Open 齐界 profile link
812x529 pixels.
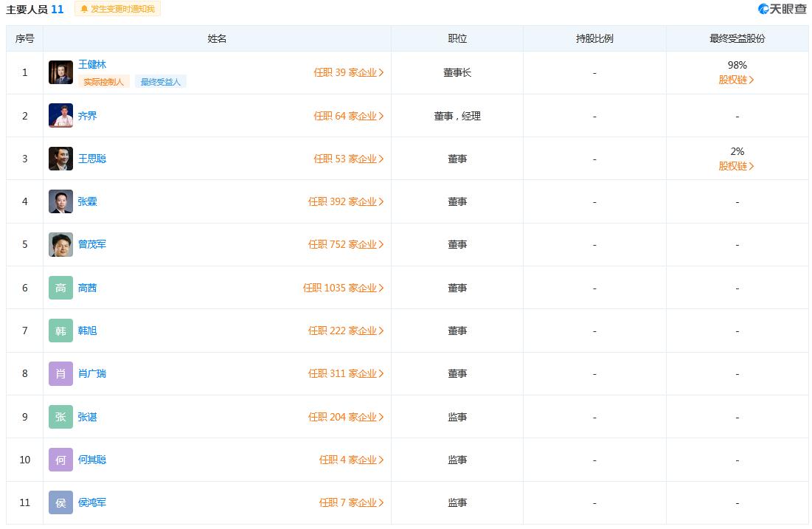(x=88, y=116)
